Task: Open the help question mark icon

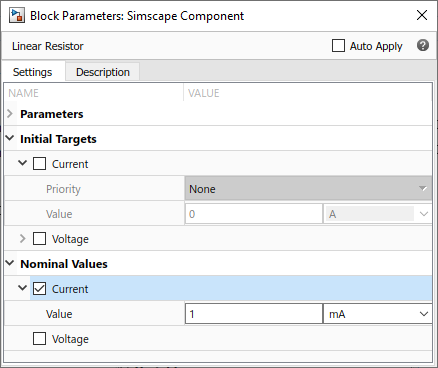Action: pyautogui.click(x=423, y=45)
